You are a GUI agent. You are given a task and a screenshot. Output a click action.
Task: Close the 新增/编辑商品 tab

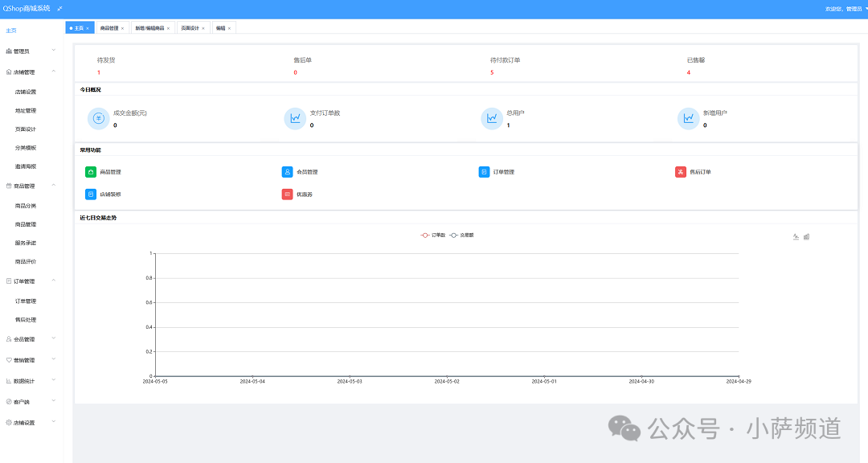pyautogui.click(x=168, y=28)
